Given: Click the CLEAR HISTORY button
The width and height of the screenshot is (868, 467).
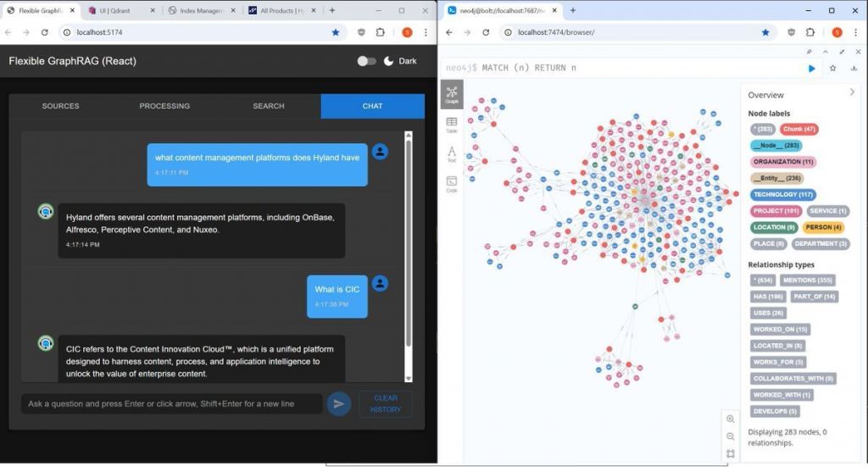Looking at the screenshot, I should pos(385,403).
